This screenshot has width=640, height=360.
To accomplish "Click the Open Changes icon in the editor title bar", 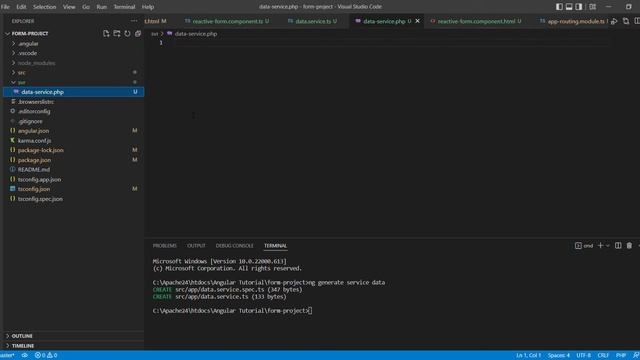I will pyautogui.click(x=626, y=21).
